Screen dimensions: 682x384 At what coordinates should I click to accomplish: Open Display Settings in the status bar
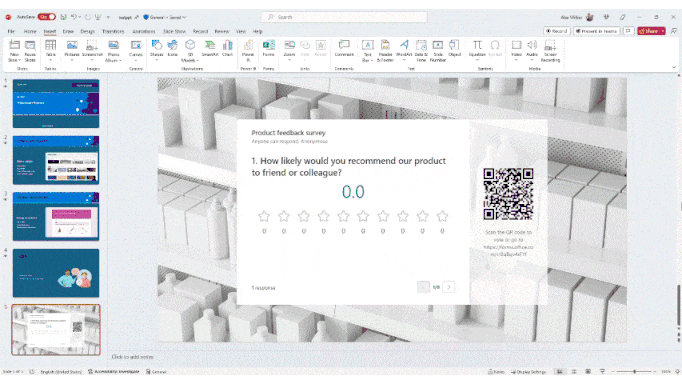[528, 372]
